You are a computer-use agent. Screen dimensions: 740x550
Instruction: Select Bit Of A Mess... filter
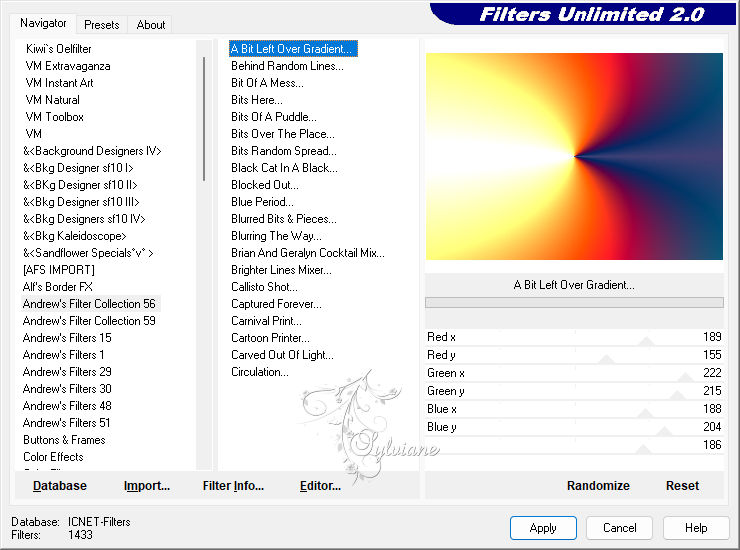point(267,83)
